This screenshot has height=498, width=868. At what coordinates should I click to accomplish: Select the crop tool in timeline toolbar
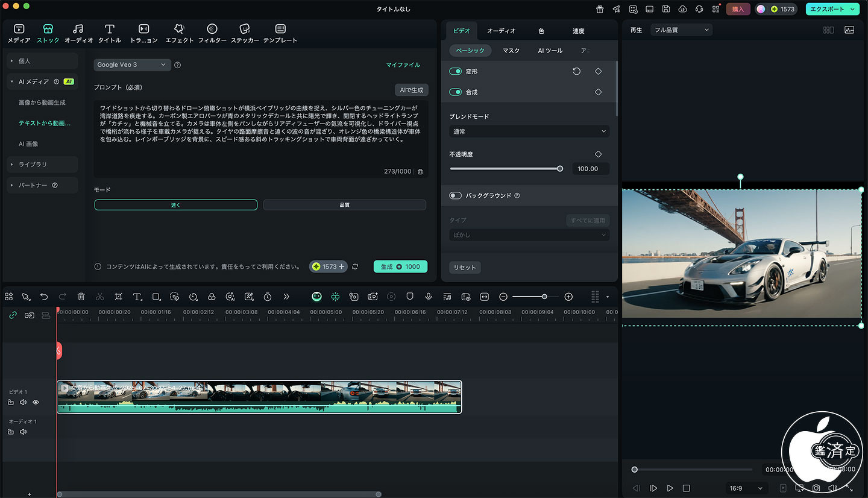point(118,297)
